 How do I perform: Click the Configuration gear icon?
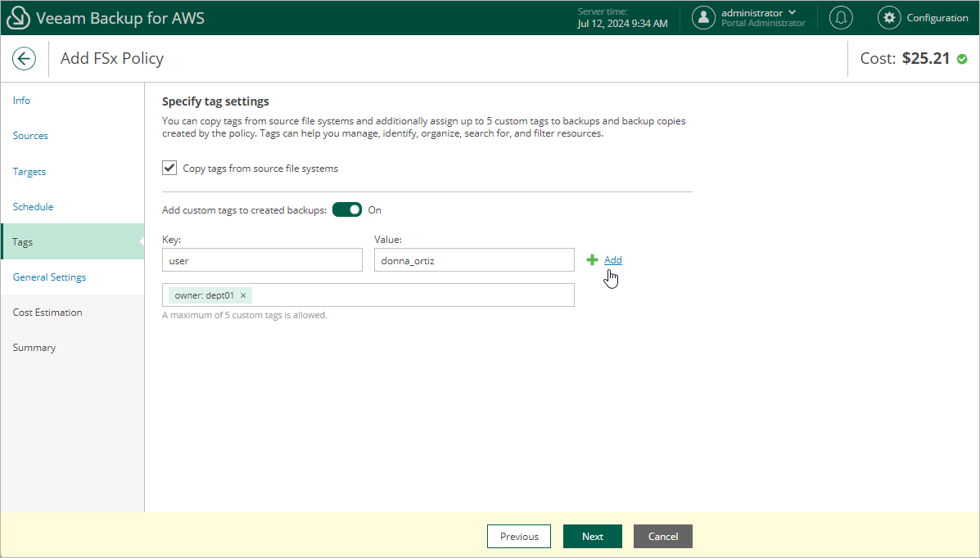pyautogui.click(x=889, y=17)
